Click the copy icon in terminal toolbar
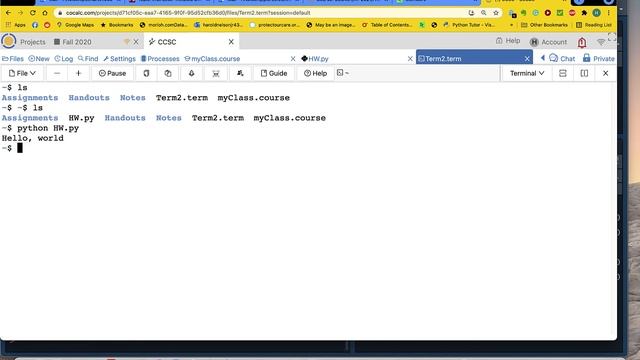Image resolution: width=640 pixels, height=360 pixels. coord(146,73)
